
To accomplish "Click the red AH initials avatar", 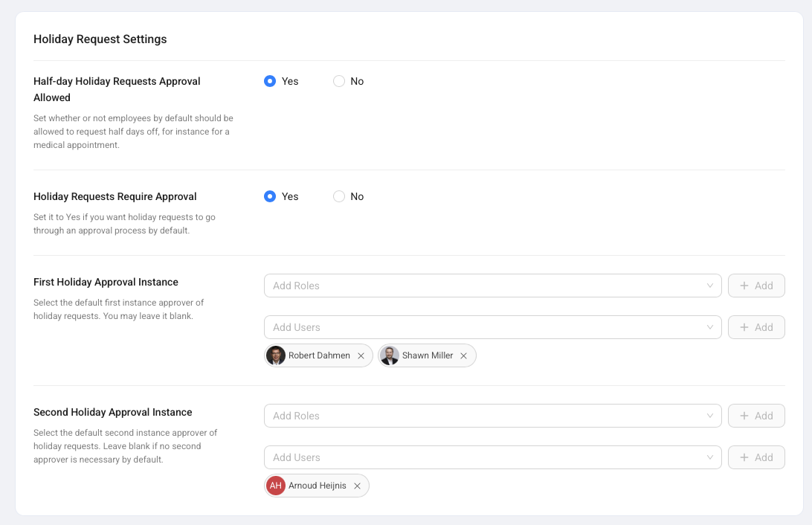I will (x=275, y=486).
